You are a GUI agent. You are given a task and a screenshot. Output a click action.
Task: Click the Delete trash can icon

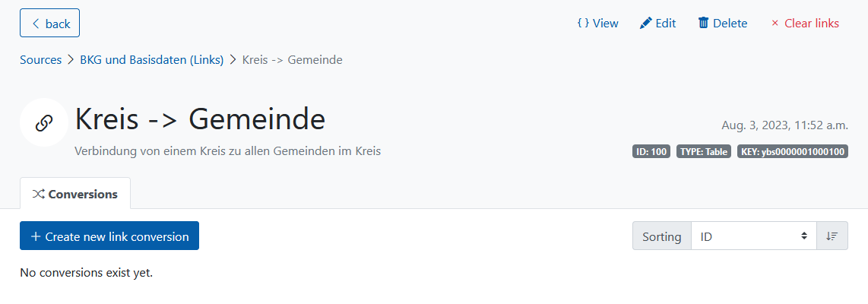pyautogui.click(x=703, y=24)
